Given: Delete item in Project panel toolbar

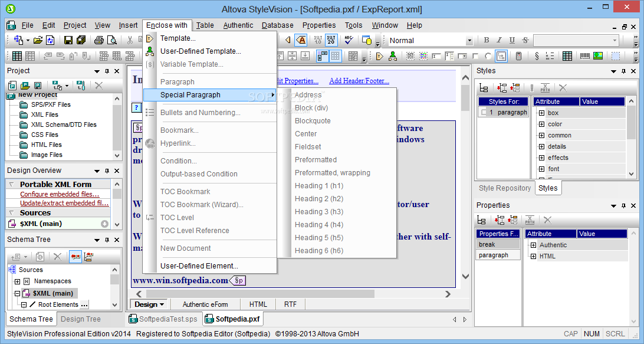Looking at the screenshot, I should (x=98, y=86).
